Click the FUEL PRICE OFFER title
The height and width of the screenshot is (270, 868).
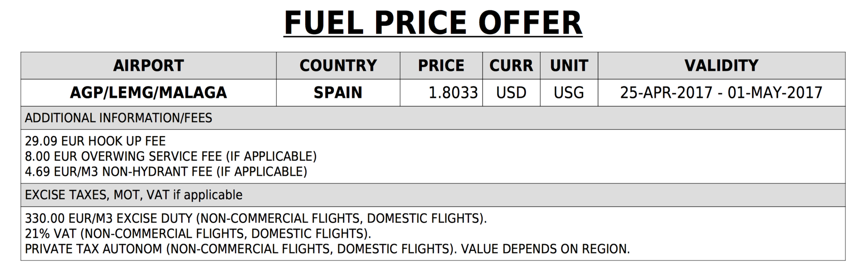pyautogui.click(x=433, y=23)
